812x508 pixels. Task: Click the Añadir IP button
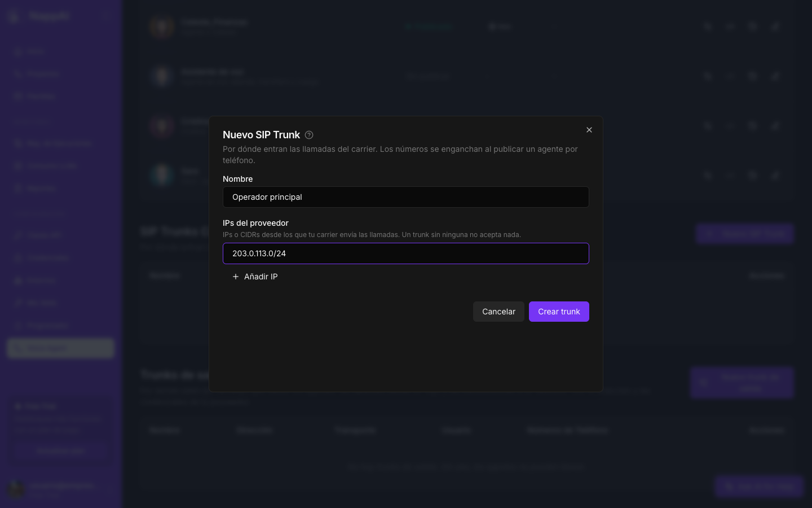255,277
